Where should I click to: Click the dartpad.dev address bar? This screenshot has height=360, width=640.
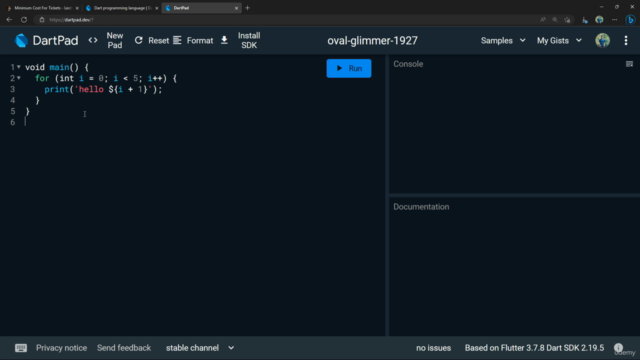(286, 20)
